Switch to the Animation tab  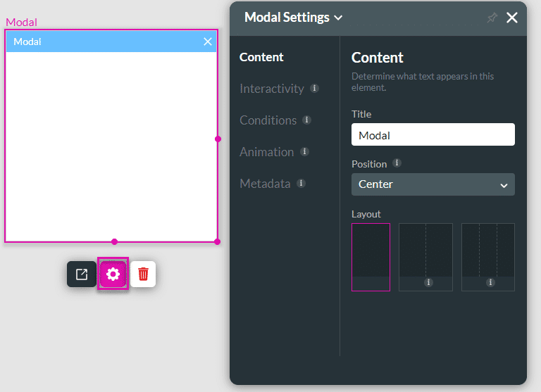click(x=266, y=152)
